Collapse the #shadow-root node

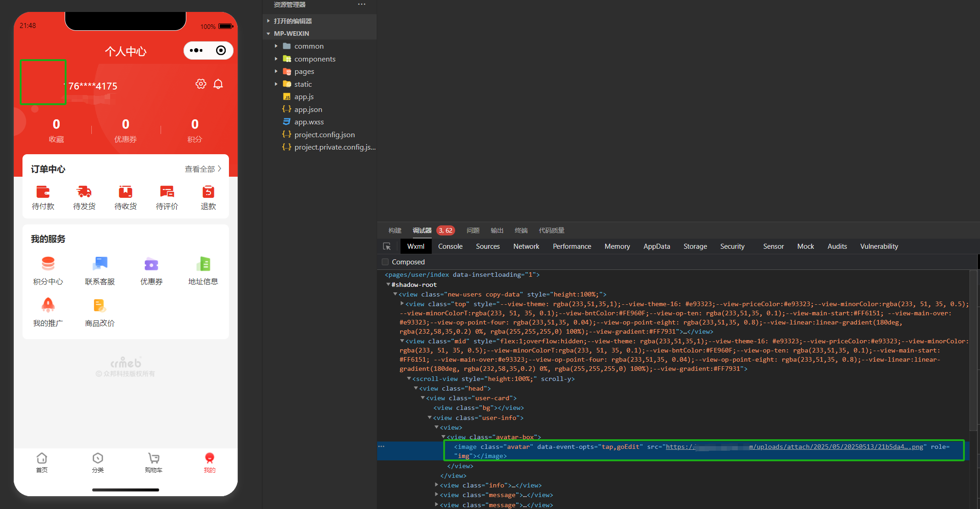click(388, 285)
